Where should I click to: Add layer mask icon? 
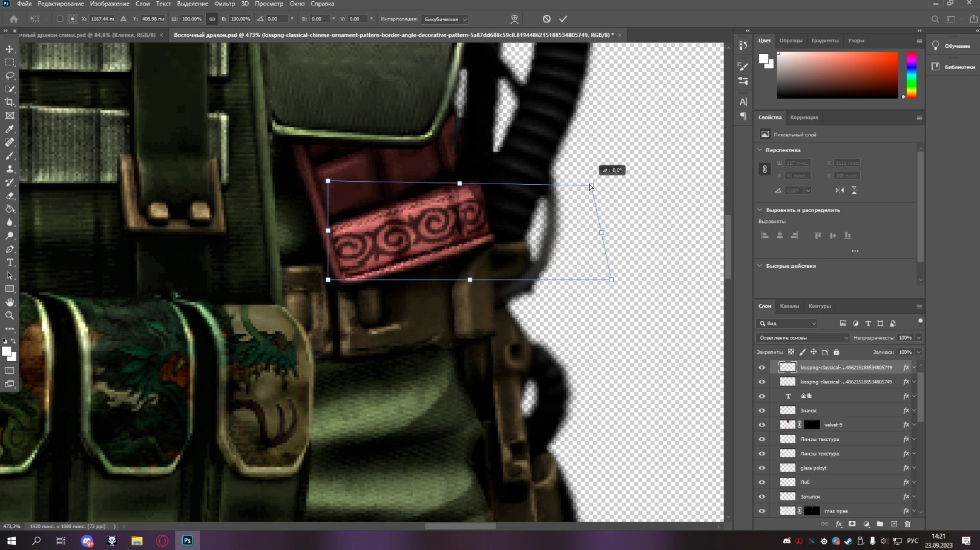tap(852, 524)
